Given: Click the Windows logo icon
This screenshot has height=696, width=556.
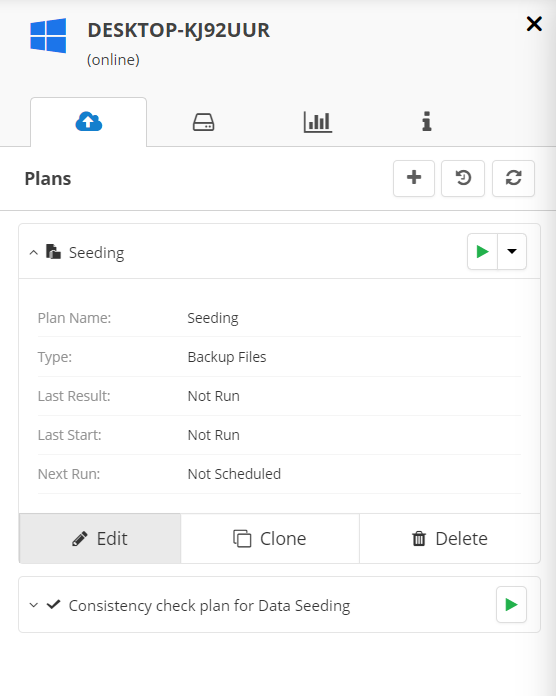Looking at the screenshot, I should pos(48,36).
